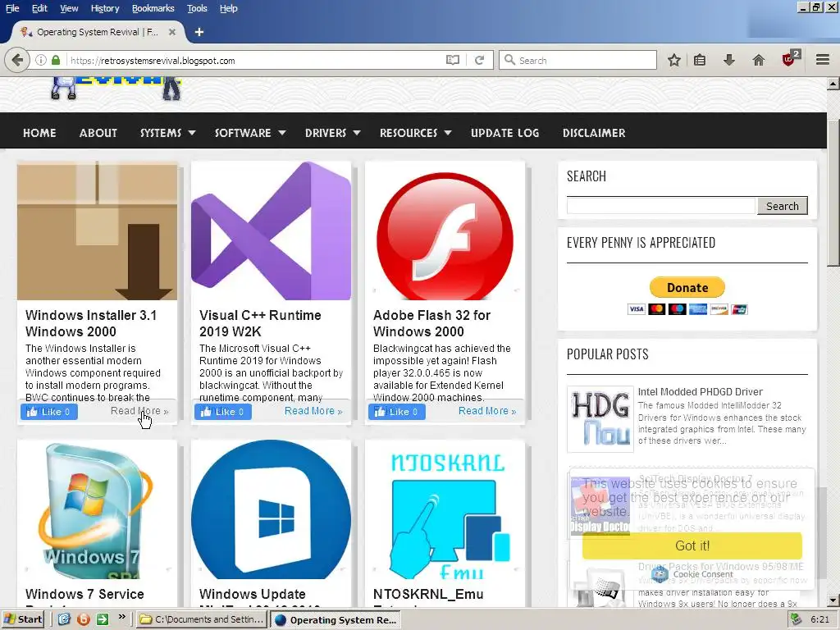The height and width of the screenshot is (630, 840).
Task: Go to the Home nav link
Action: coord(39,133)
